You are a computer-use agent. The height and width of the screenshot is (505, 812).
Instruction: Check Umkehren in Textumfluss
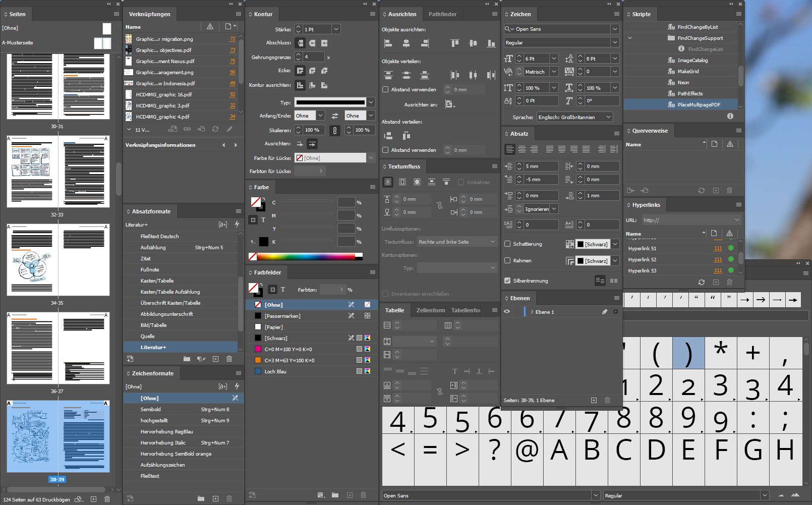click(x=461, y=182)
